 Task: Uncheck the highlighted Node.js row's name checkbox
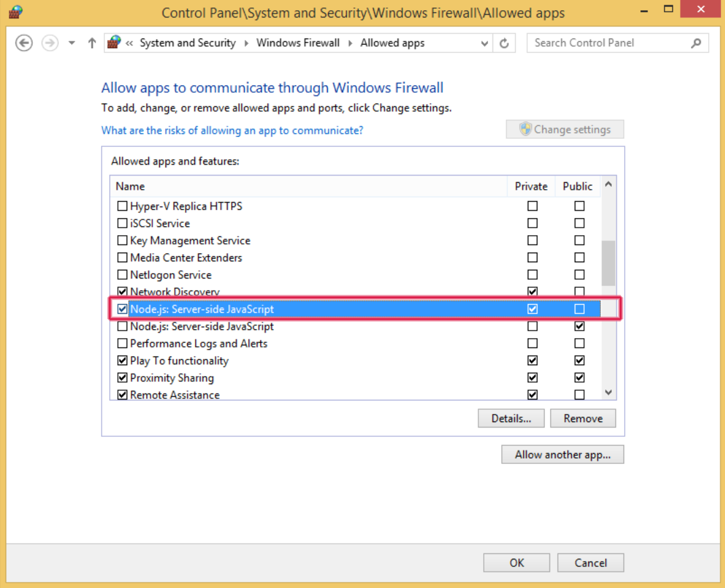pyautogui.click(x=122, y=309)
